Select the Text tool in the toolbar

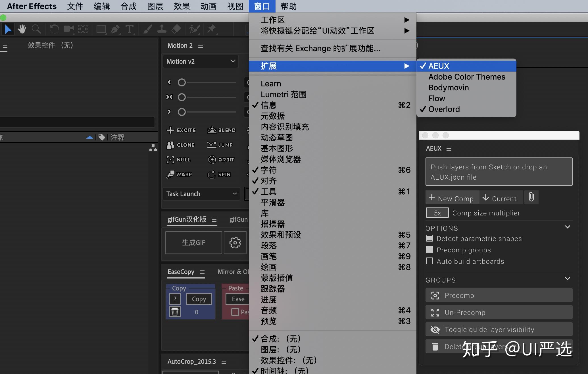[130, 29]
